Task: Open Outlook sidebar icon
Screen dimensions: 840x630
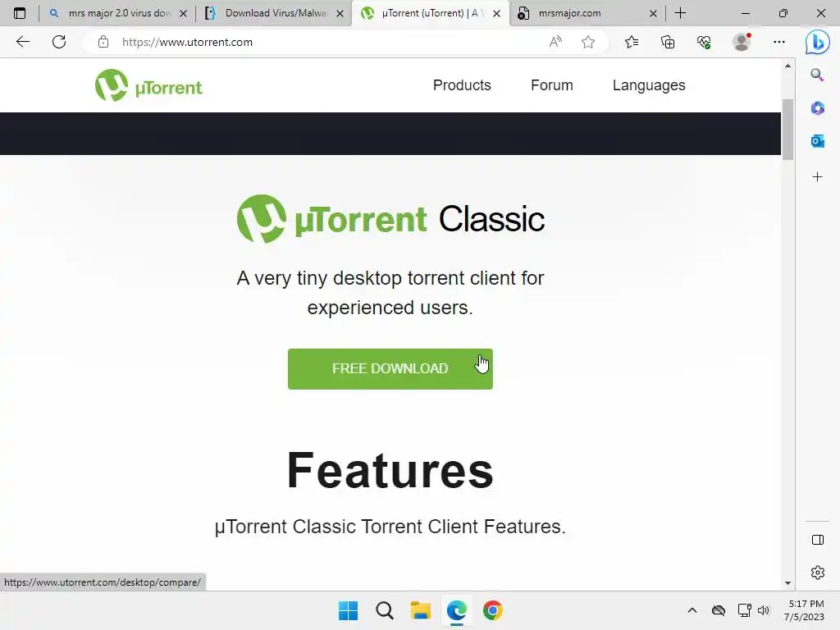Action: 817,141
